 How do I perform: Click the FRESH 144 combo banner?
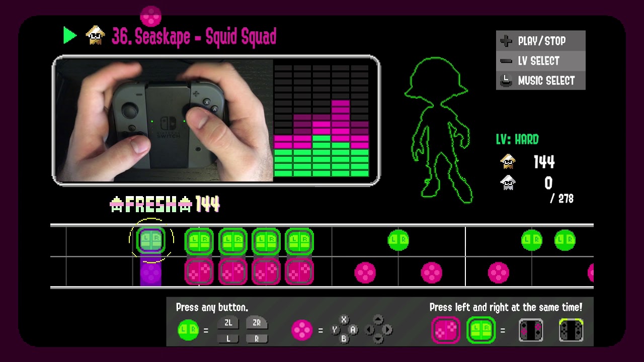pyautogui.click(x=165, y=204)
